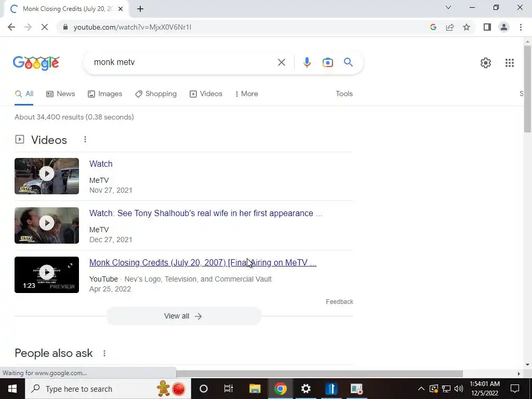Open Google apps grid
This screenshot has width=532, height=399.
(x=509, y=63)
